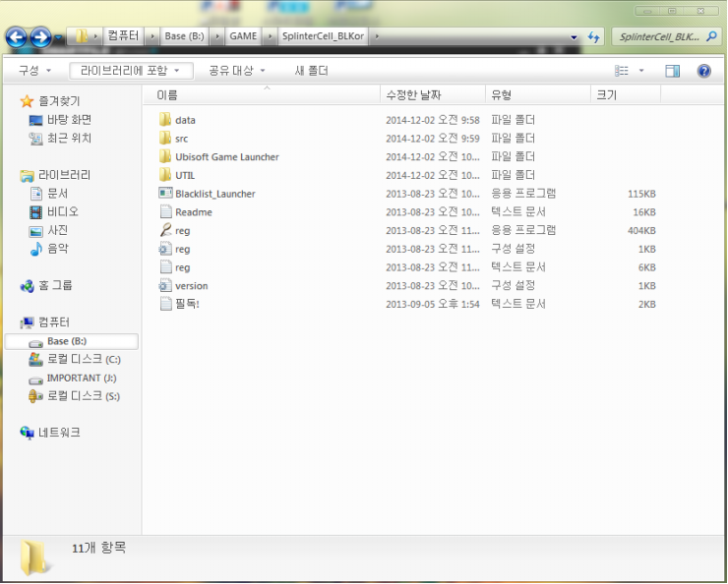Select the Blacklist_Launcher application
Image resolution: width=728 pixels, height=584 pixels.
point(207,194)
